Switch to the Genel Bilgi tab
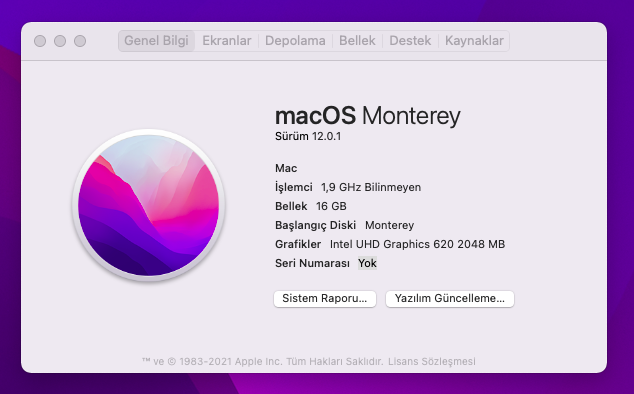Screen dimensions: 634x394 coord(156,41)
